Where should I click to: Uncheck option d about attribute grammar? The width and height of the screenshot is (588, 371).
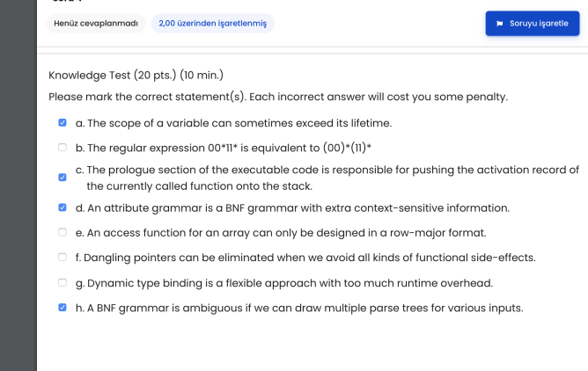pos(62,208)
